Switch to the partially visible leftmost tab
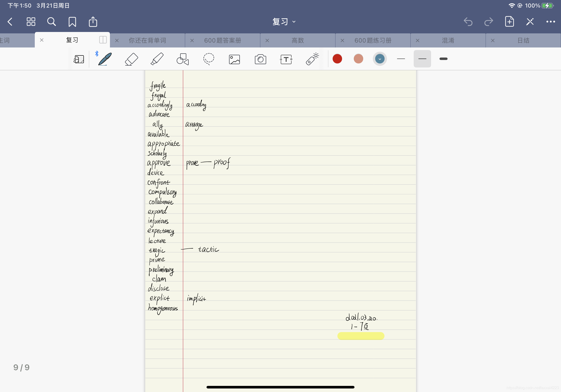Viewport: 561px width, 392px height. pos(17,40)
